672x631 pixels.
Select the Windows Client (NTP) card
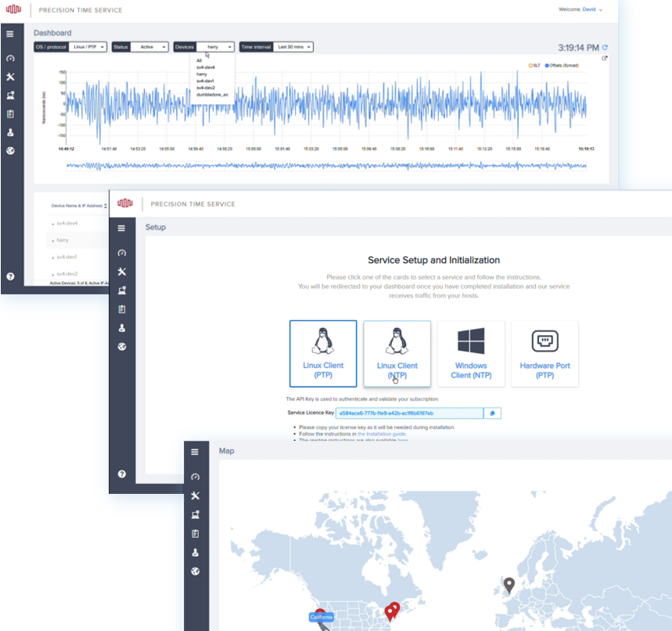[471, 353]
